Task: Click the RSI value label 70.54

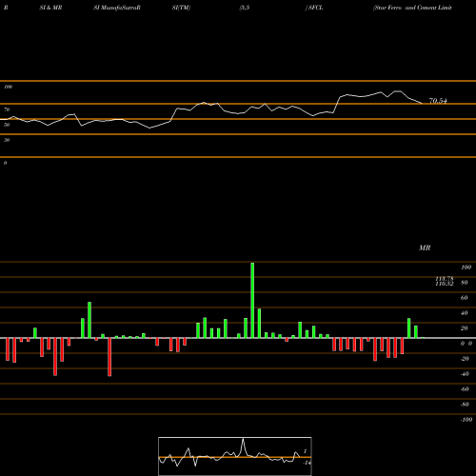Action: coord(438,101)
